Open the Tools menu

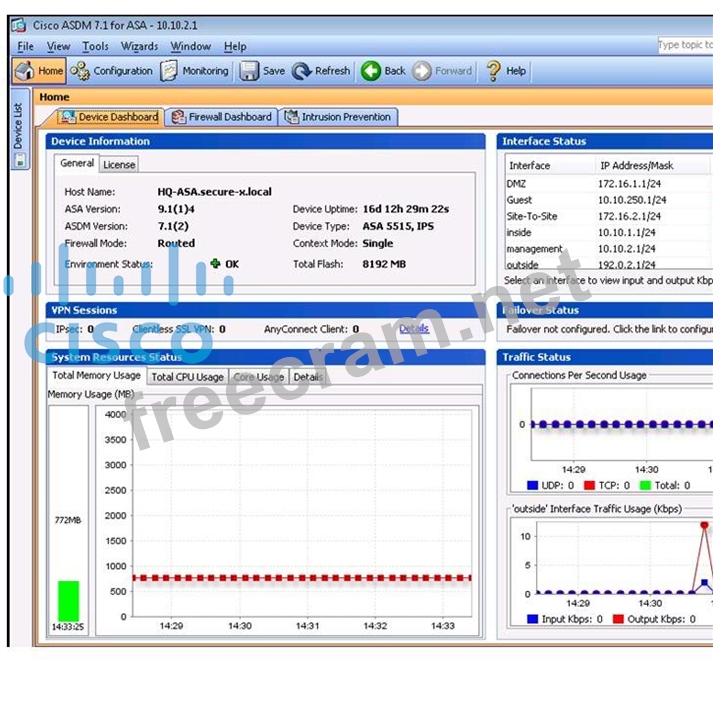[95, 46]
